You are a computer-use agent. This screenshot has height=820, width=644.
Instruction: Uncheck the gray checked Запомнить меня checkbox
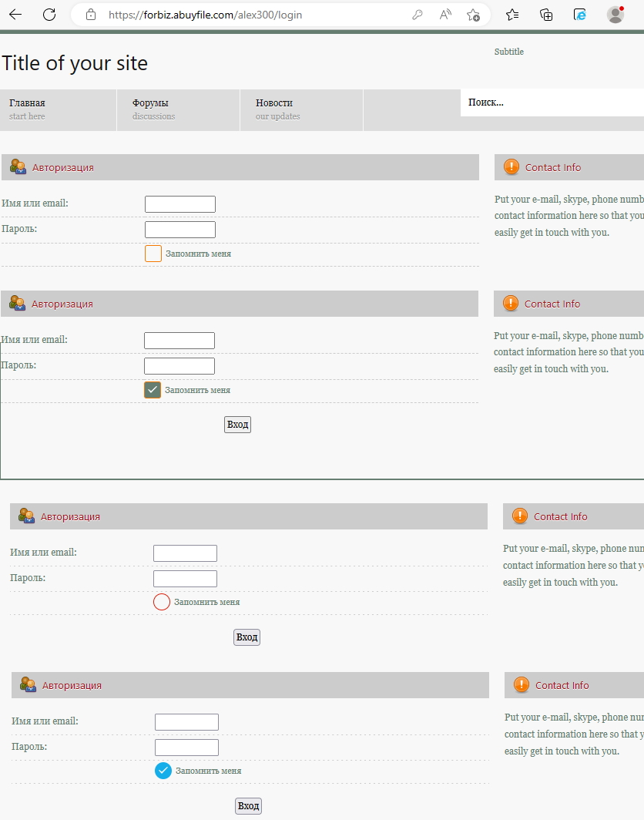[x=153, y=390]
